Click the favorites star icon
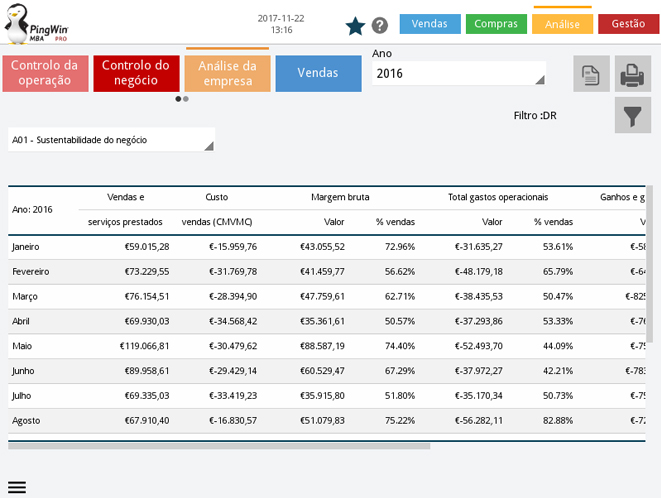The image size is (661, 498). [x=355, y=26]
